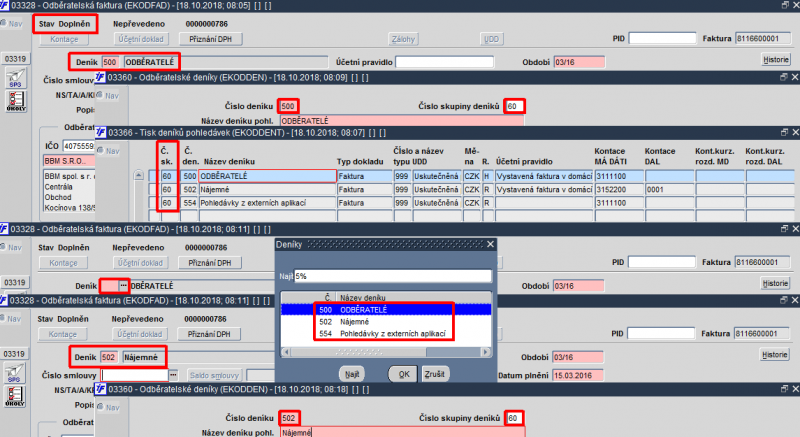This screenshot has width=800, height=437.
Task: Click the Saldo smlouvy button
Action: pyautogui.click(x=214, y=375)
